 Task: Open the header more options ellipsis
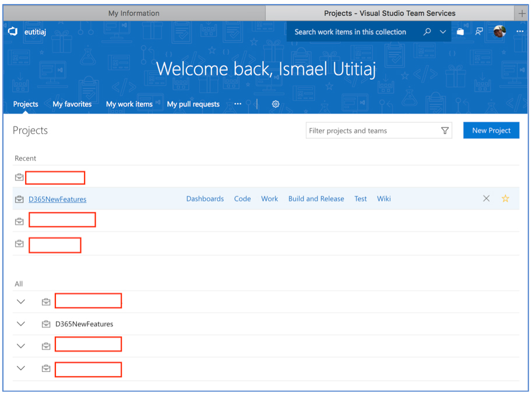click(x=520, y=31)
